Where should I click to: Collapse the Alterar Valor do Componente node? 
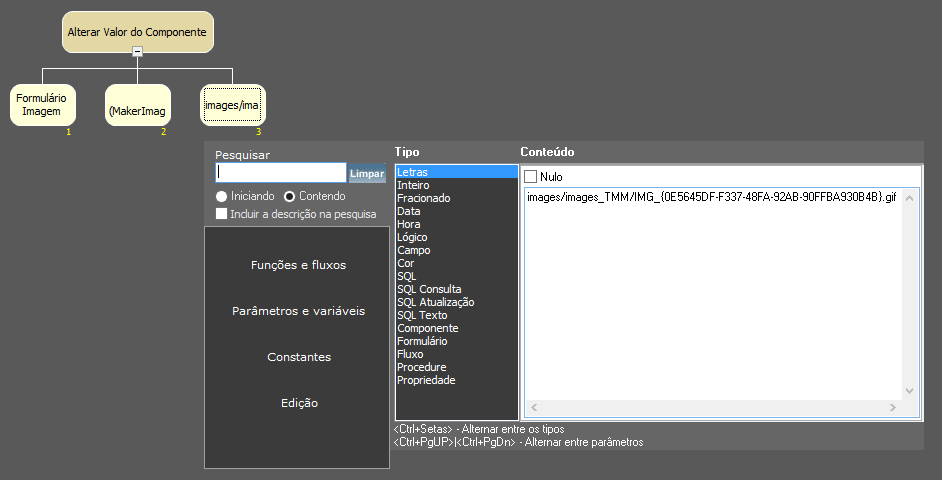click(138, 52)
